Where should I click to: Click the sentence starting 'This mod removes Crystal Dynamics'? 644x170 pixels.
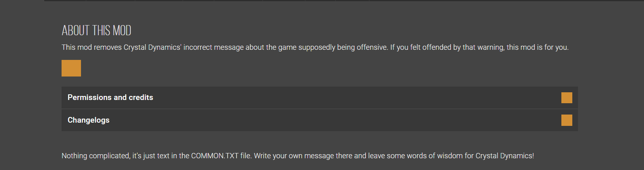(122, 47)
